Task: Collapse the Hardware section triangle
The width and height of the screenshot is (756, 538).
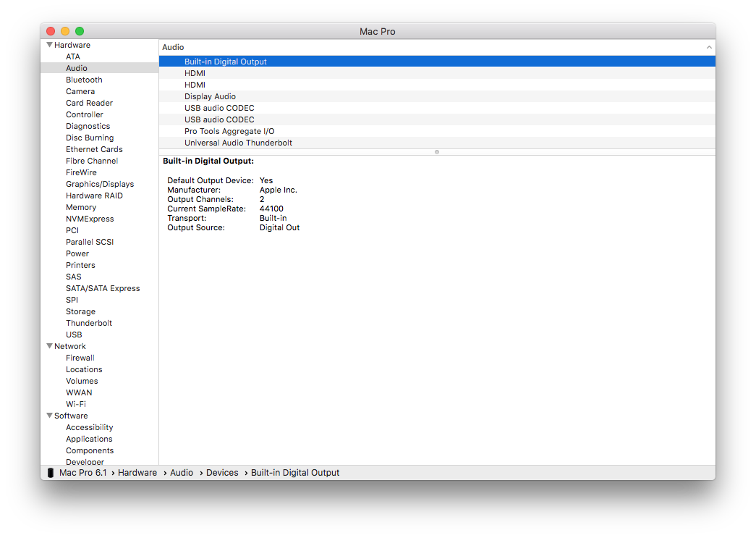Action: point(49,45)
